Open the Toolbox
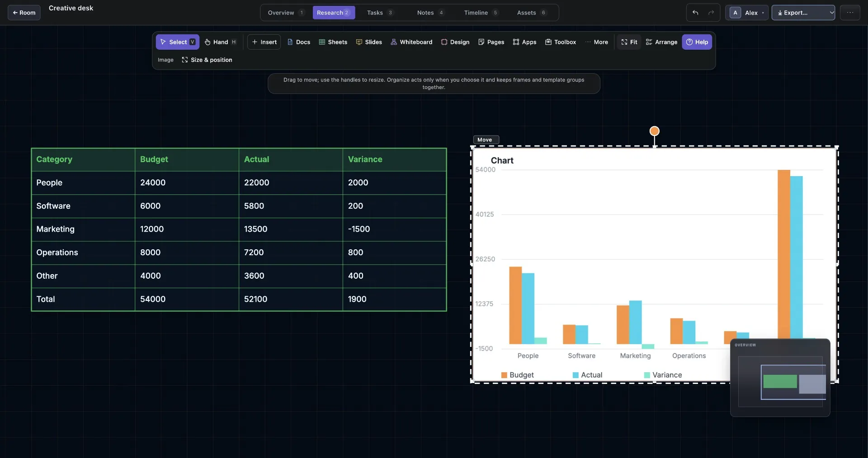Image resolution: width=868 pixels, height=458 pixels. 561,42
